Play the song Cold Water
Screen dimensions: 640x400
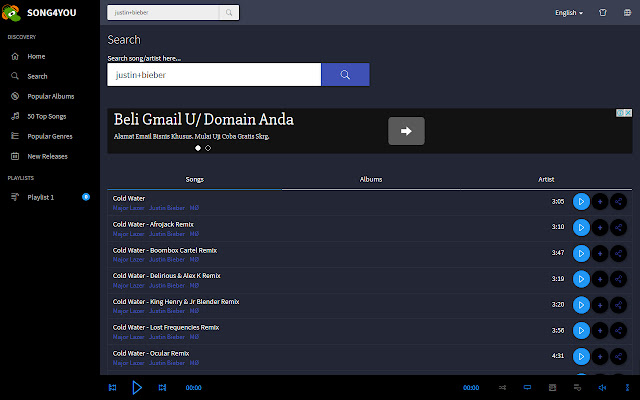581,202
